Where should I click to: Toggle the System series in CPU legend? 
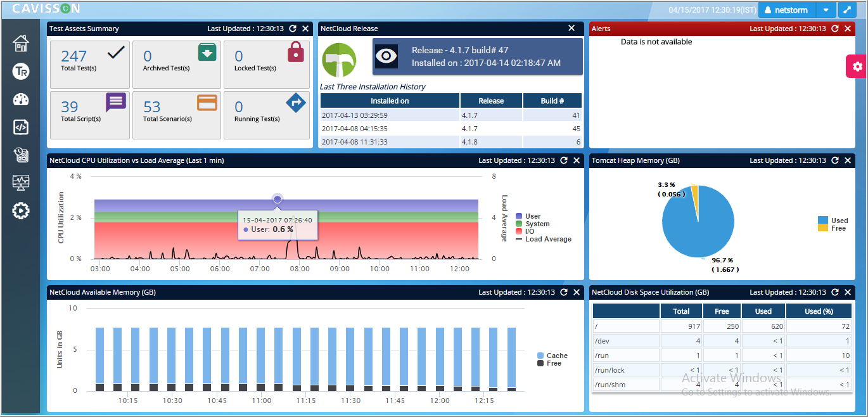coord(533,224)
